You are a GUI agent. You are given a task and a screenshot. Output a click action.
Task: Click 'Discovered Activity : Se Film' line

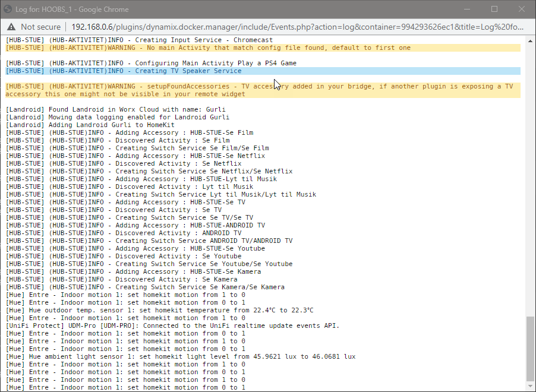click(x=118, y=140)
